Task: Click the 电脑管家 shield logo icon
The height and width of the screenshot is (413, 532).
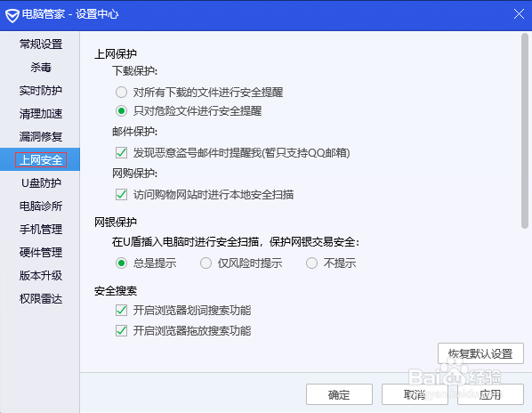Action: pyautogui.click(x=12, y=16)
